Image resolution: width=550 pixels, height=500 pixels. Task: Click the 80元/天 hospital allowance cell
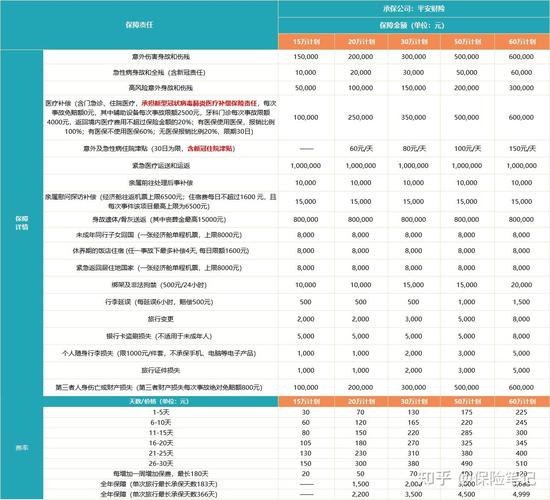click(x=414, y=149)
